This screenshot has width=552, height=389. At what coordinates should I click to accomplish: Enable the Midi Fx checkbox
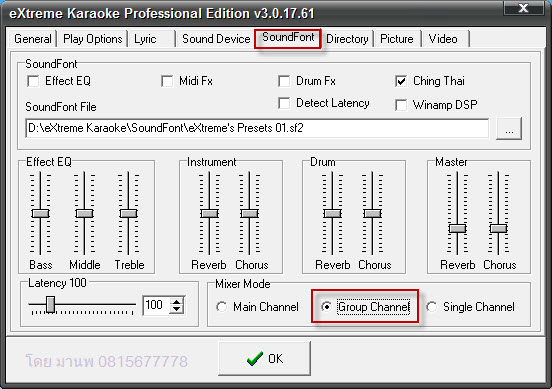point(167,81)
